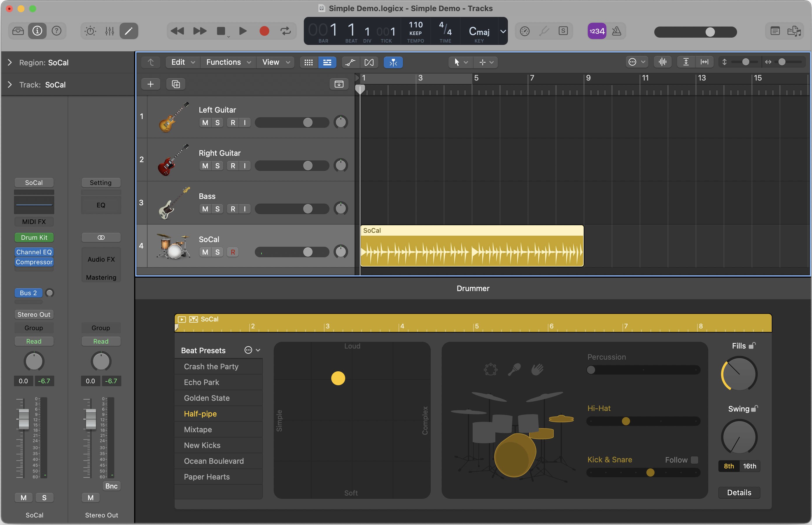
Task: Toggle the purple count-in 1234 button
Action: pos(597,31)
